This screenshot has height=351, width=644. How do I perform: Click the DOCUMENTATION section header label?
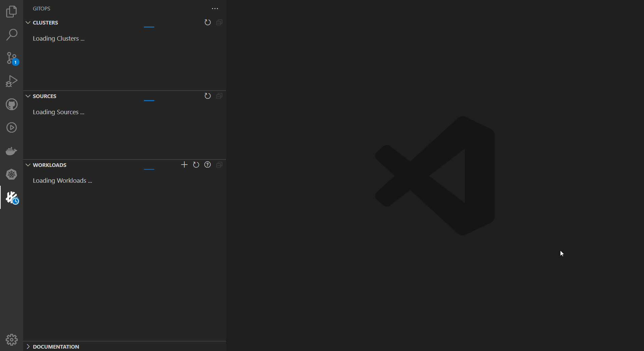click(x=56, y=347)
